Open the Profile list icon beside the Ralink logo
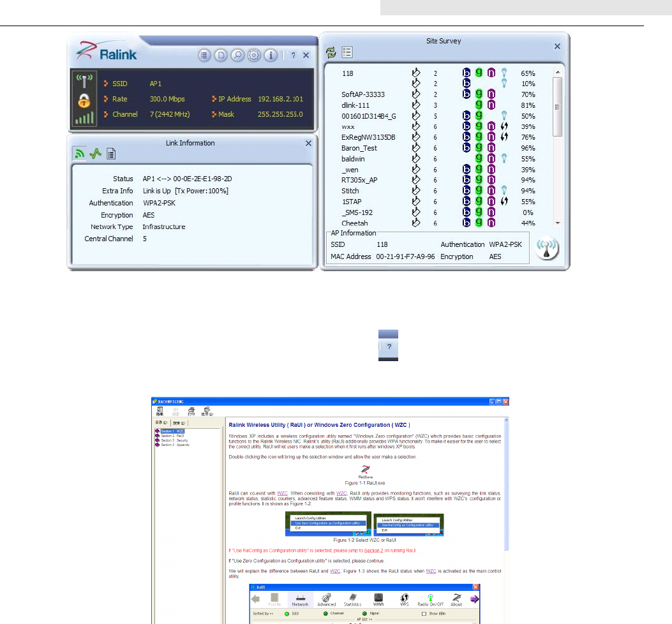Screen dimensions: 672x624 tap(204, 56)
